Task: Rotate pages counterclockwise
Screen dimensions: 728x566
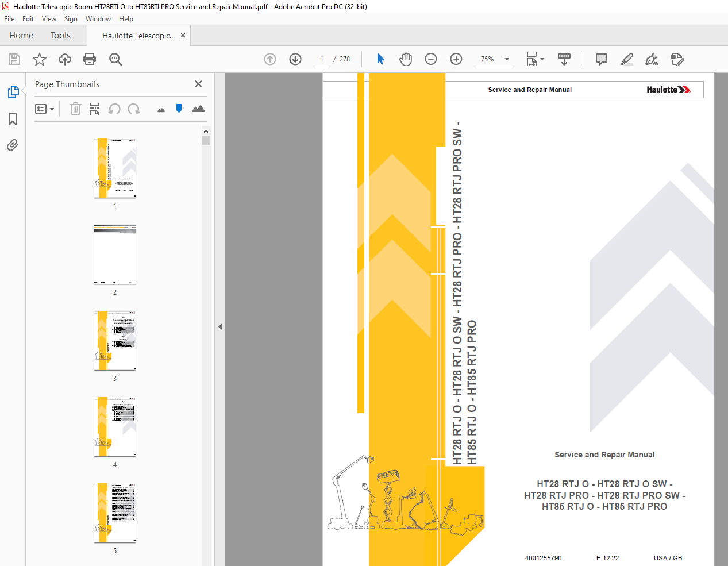Action: coord(114,109)
